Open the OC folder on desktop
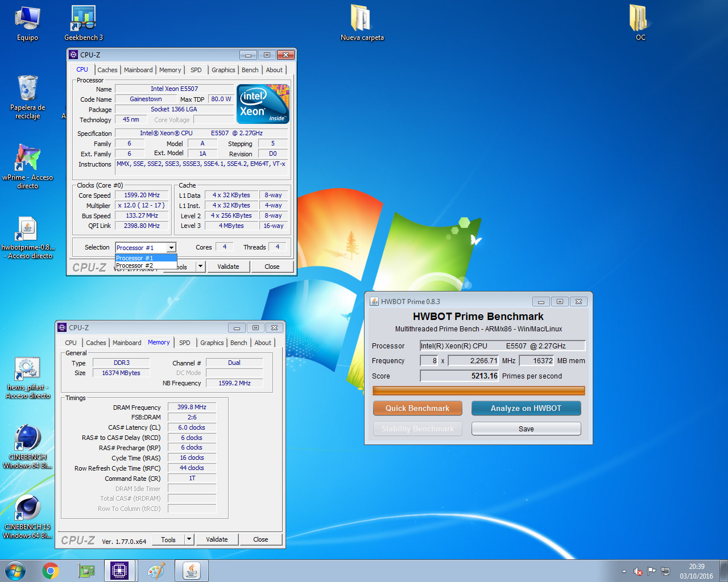 pyautogui.click(x=640, y=24)
